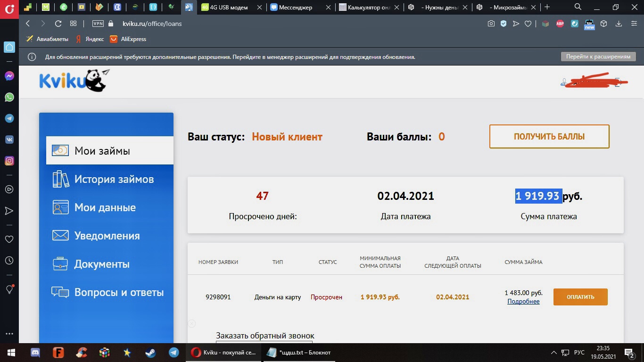Open Instagram in the Opera sidebar

[9, 161]
